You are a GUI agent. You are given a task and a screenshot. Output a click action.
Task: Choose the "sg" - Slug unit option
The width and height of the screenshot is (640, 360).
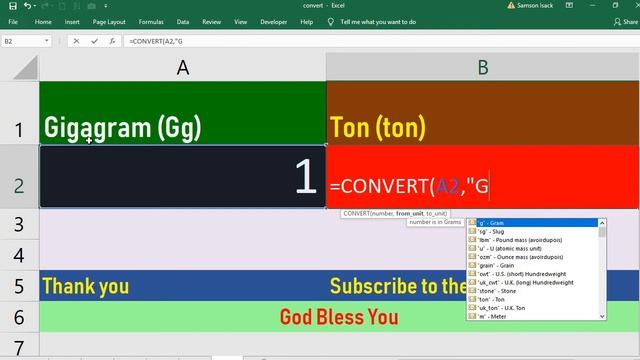[533, 231]
